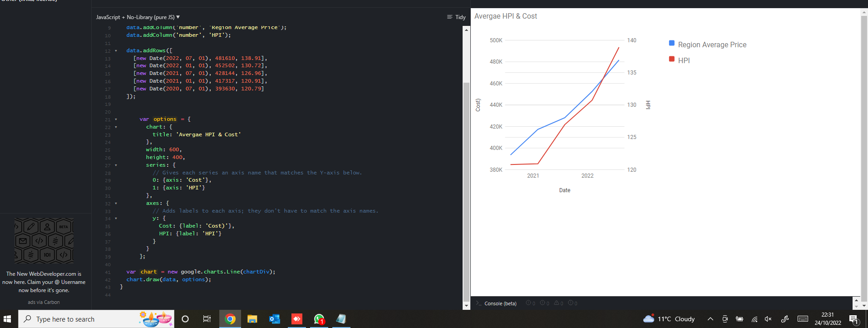This screenshot has width=868, height=328.
Task: Open the Console (beta) panel
Action: 500,303
